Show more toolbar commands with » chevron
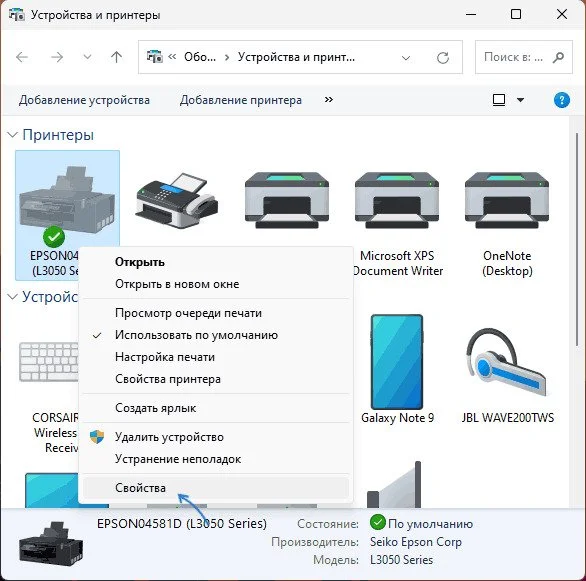Viewport: 586px width, 581px height. (x=329, y=99)
